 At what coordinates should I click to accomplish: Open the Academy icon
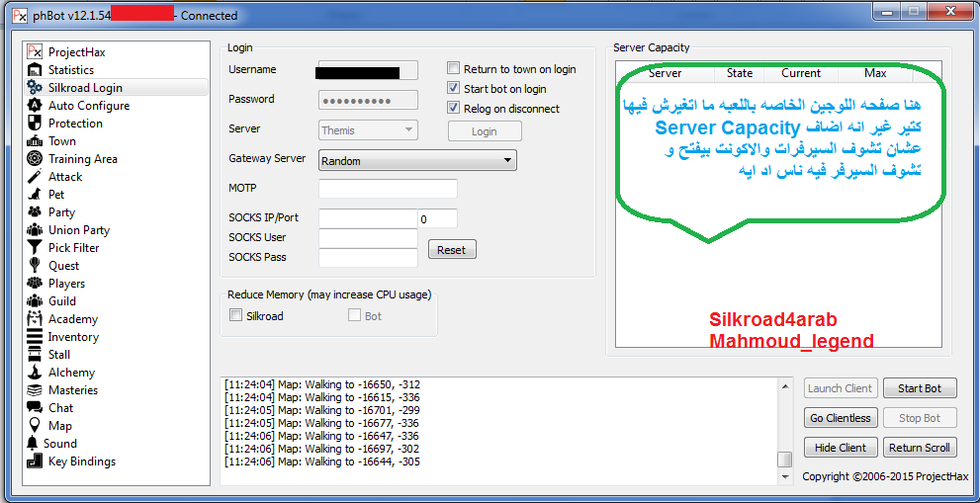(35, 319)
